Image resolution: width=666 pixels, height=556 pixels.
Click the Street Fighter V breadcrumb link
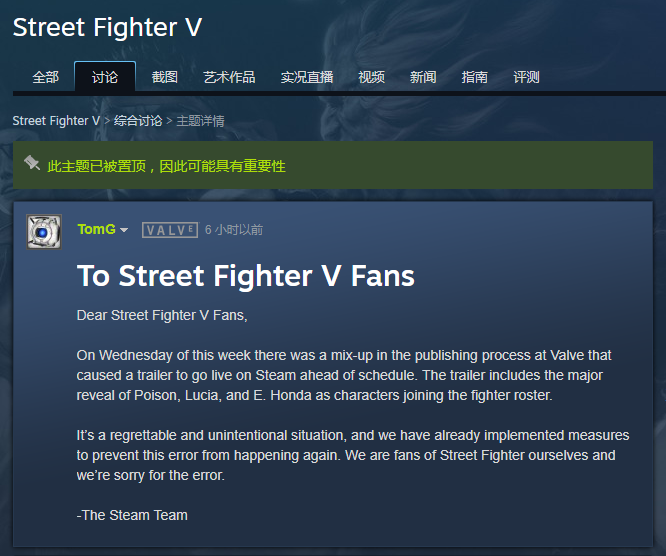[56, 121]
